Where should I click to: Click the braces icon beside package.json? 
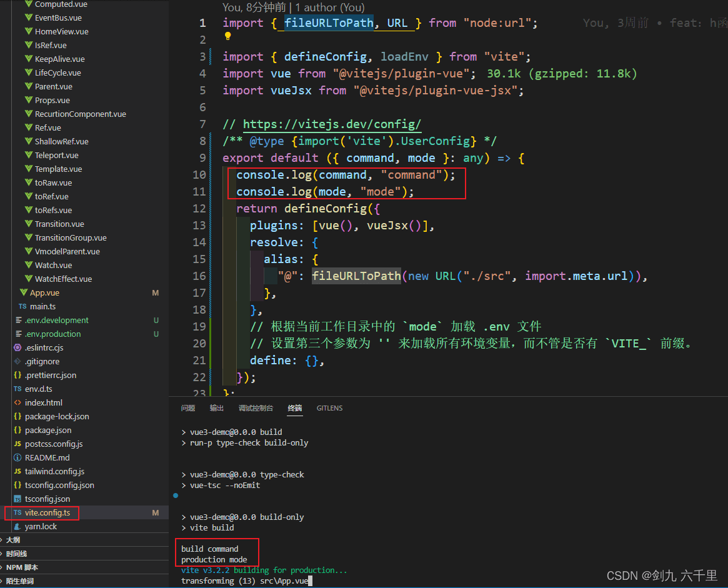pyautogui.click(x=17, y=430)
